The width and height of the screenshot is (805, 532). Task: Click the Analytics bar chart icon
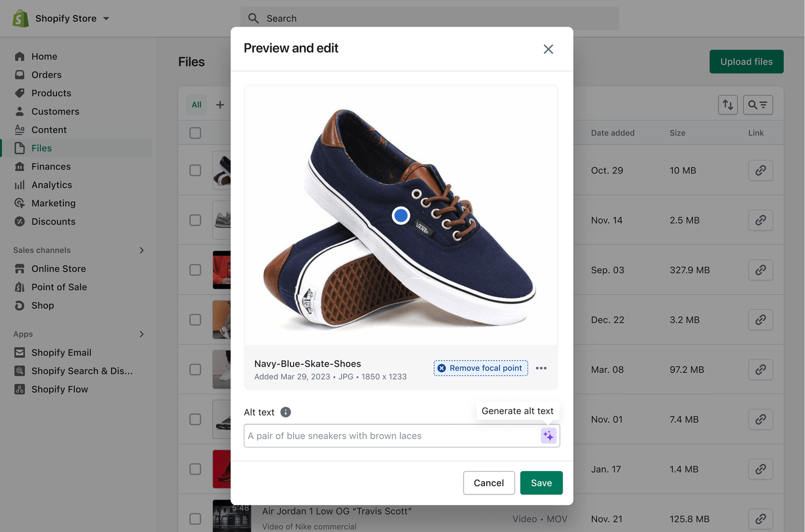pyautogui.click(x=20, y=185)
